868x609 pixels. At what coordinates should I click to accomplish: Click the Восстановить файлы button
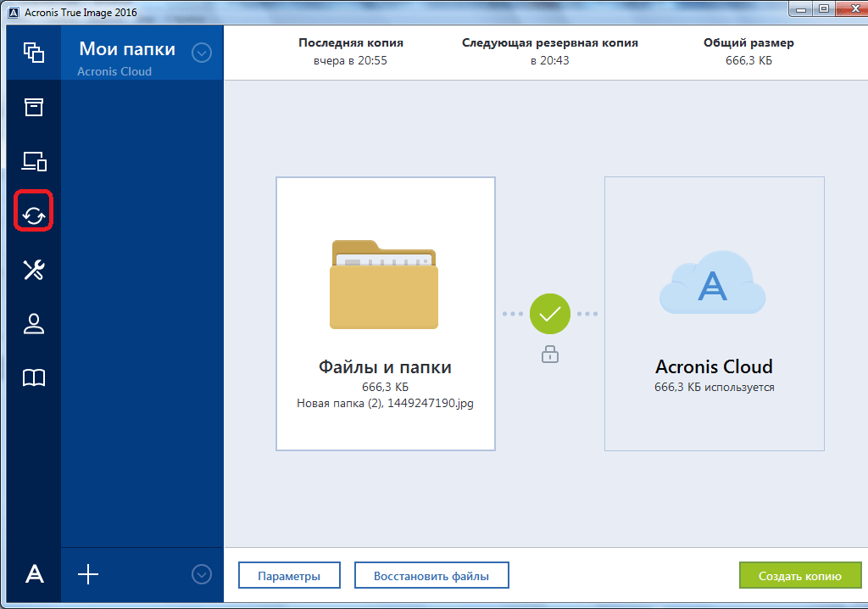click(x=431, y=576)
